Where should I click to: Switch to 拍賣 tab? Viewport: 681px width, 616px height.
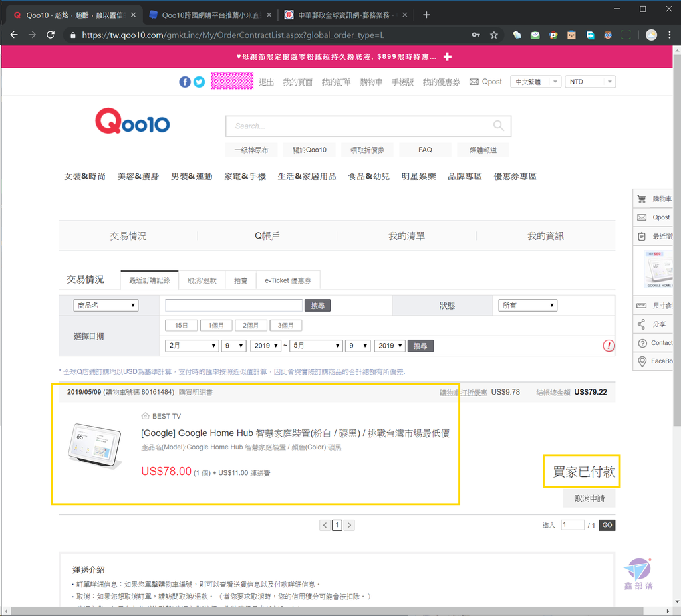tap(241, 280)
